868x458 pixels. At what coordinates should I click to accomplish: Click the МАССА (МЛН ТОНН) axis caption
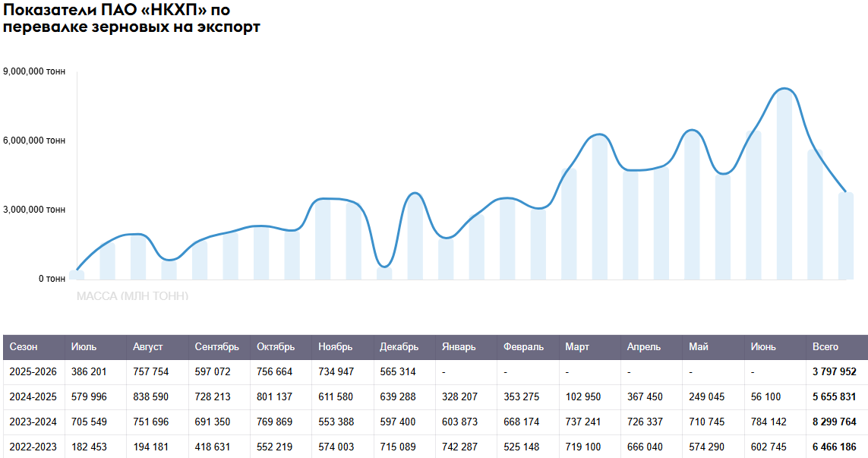click(x=132, y=296)
